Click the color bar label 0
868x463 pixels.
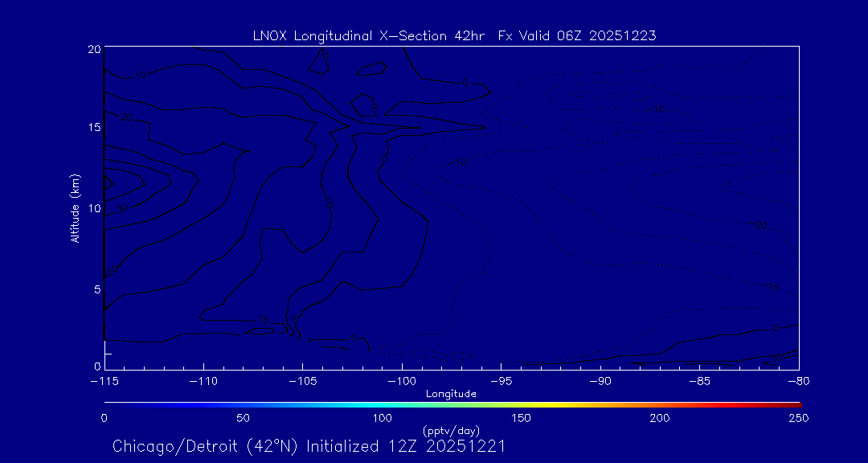click(x=104, y=418)
